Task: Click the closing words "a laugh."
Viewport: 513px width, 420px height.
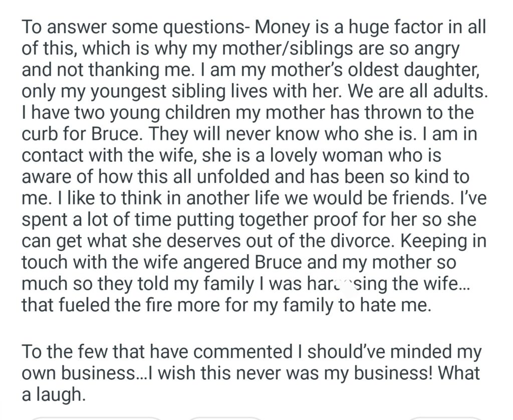Action: 52,394
